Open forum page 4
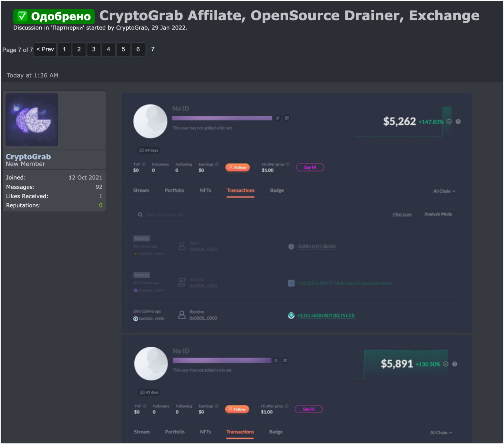The width and height of the screenshot is (504, 444). point(108,49)
